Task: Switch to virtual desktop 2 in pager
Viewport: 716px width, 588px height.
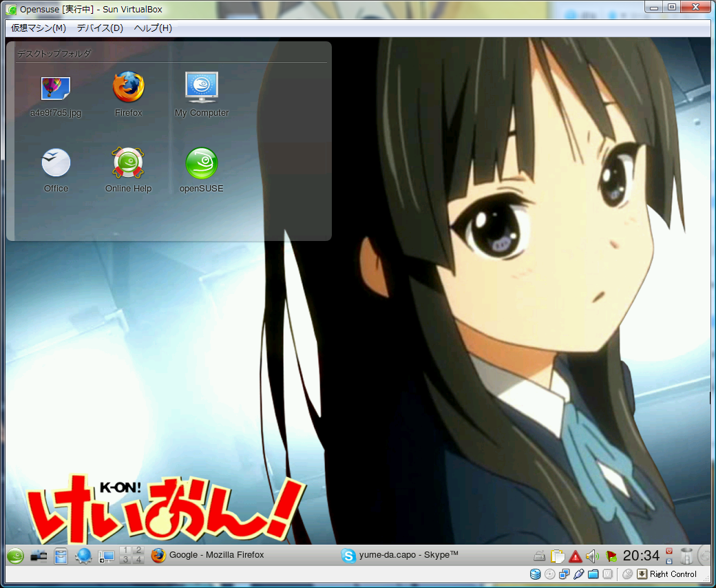Action: pos(138,551)
